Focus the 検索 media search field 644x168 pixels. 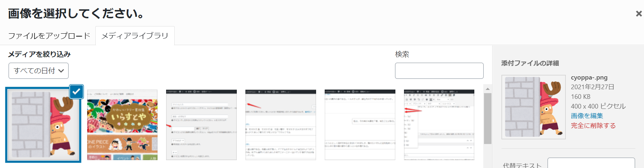tap(439, 71)
